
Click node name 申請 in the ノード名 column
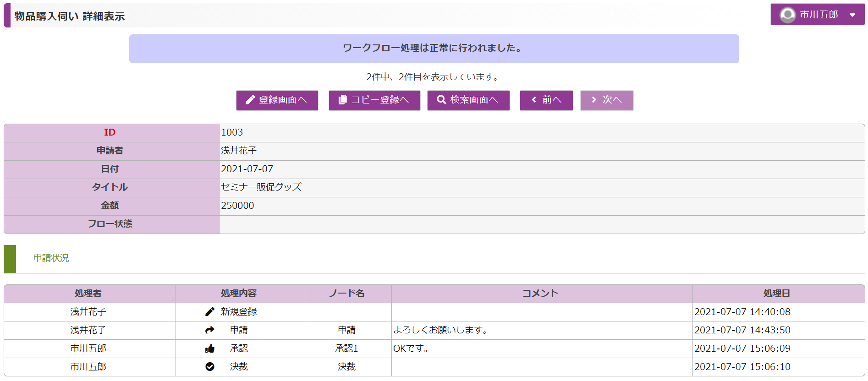347,330
